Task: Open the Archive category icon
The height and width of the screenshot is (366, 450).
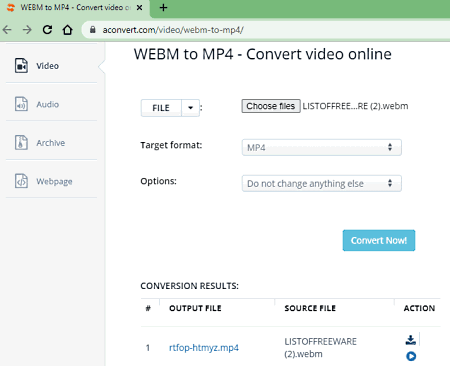Action: 21,142
